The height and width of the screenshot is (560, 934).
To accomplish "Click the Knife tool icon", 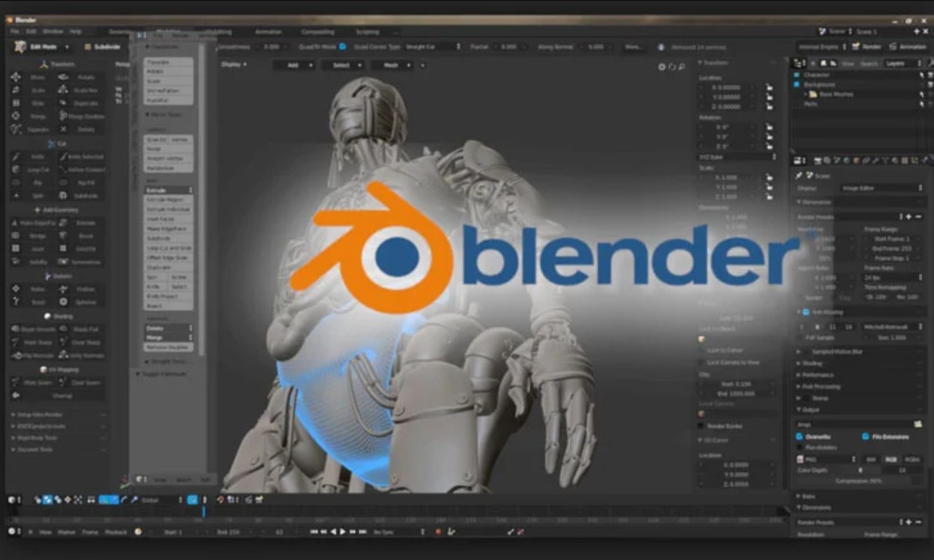I will [16, 157].
